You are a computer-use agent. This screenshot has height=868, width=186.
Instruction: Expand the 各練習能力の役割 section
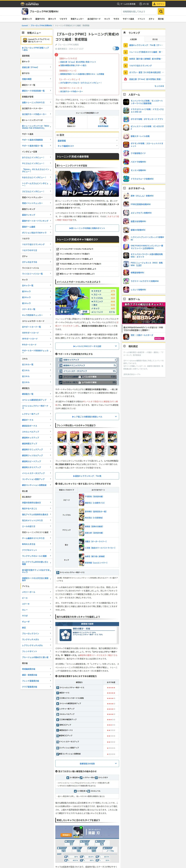[87, 764]
